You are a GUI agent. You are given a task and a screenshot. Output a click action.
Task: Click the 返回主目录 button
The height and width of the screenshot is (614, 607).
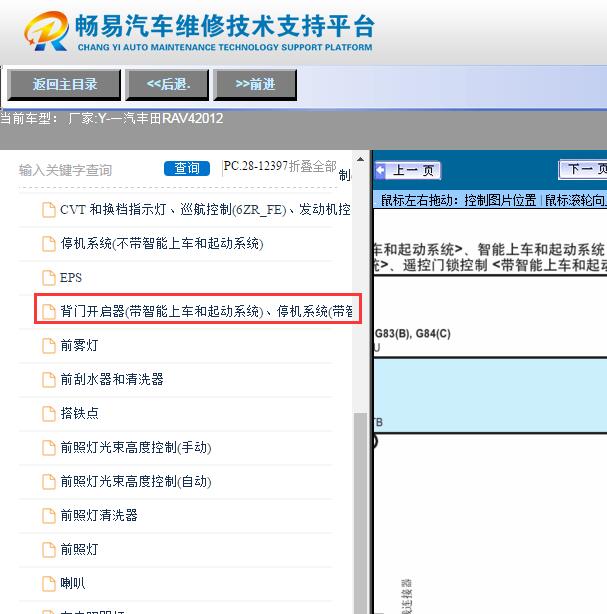click(64, 84)
